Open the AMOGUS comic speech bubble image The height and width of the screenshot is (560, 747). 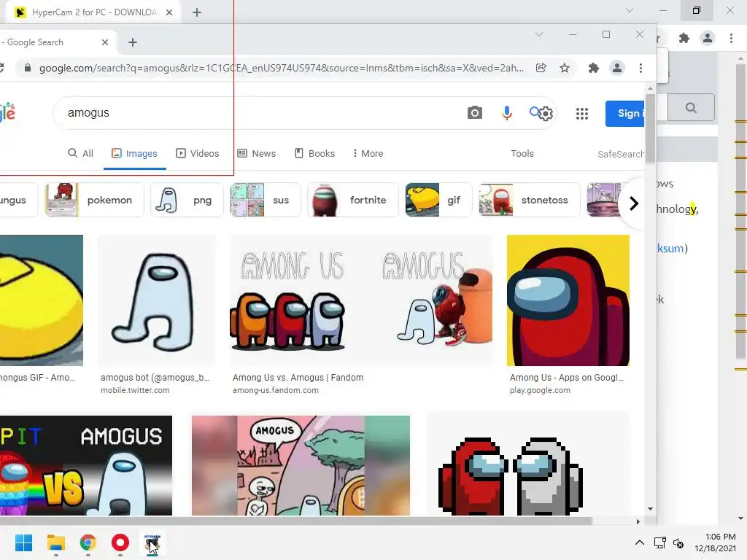[301, 466]
